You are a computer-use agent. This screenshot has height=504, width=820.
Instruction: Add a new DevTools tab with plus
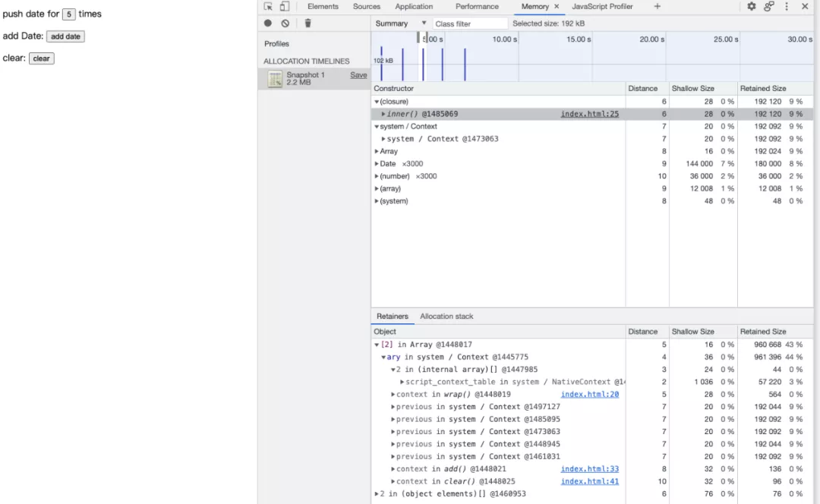point(658,6)
